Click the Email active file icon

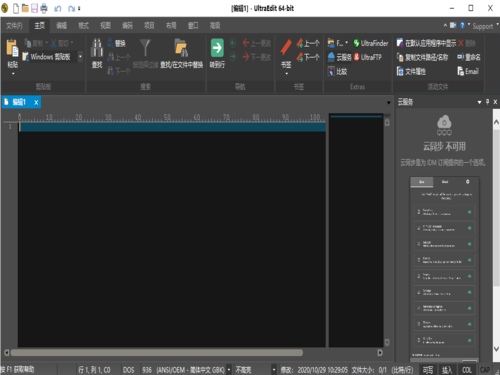(x=468, y=71)
